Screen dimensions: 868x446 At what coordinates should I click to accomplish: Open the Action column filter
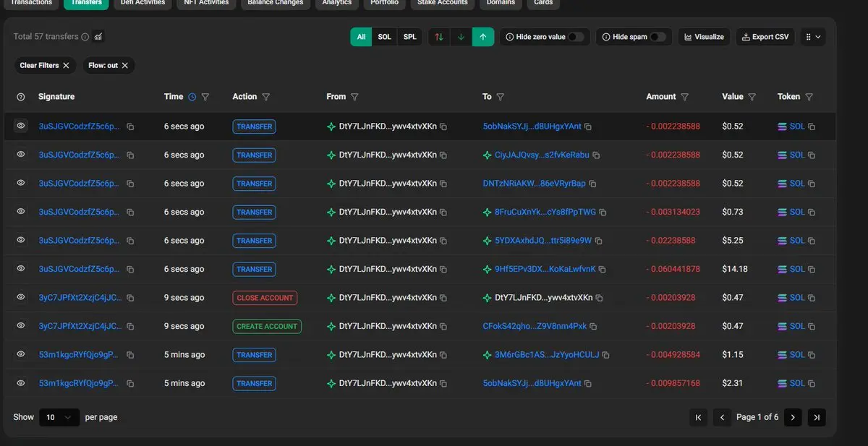click(x=265, y=97)
